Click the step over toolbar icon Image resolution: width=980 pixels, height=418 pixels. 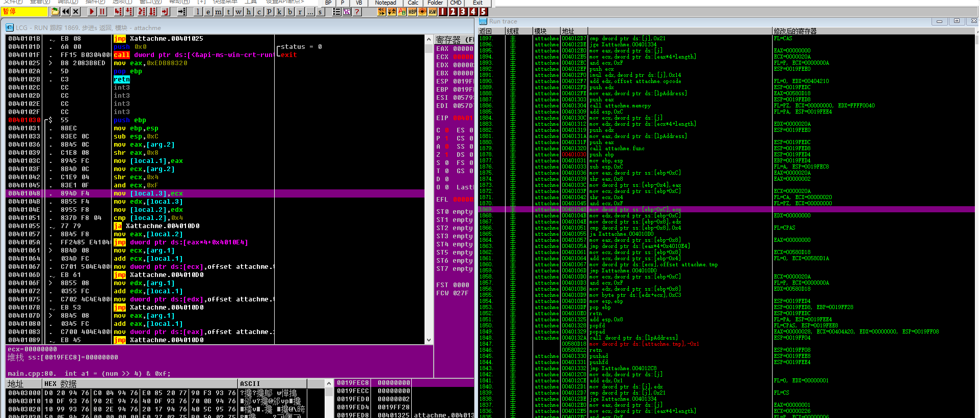click(x=129, y=11)
